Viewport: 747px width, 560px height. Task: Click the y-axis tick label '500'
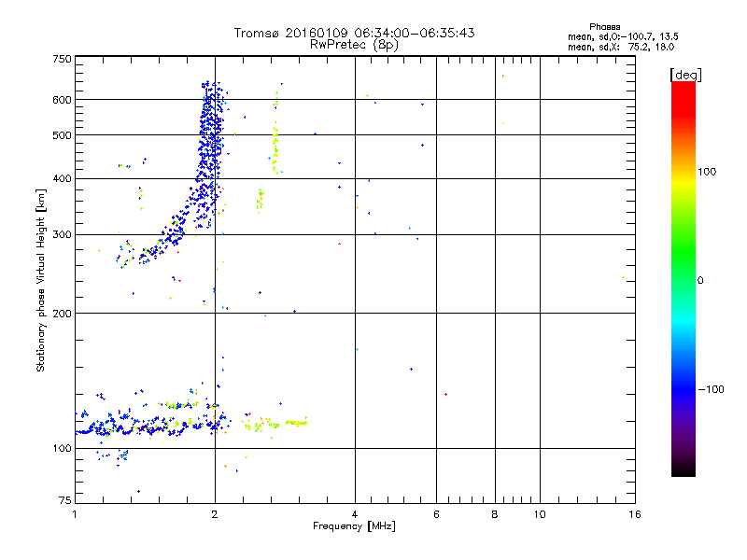coord(62,135)
